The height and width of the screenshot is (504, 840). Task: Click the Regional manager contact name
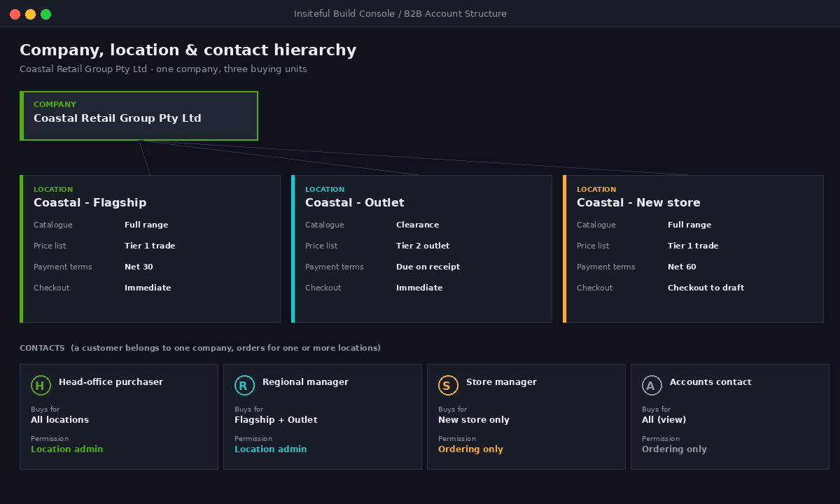tap(305, 382)
